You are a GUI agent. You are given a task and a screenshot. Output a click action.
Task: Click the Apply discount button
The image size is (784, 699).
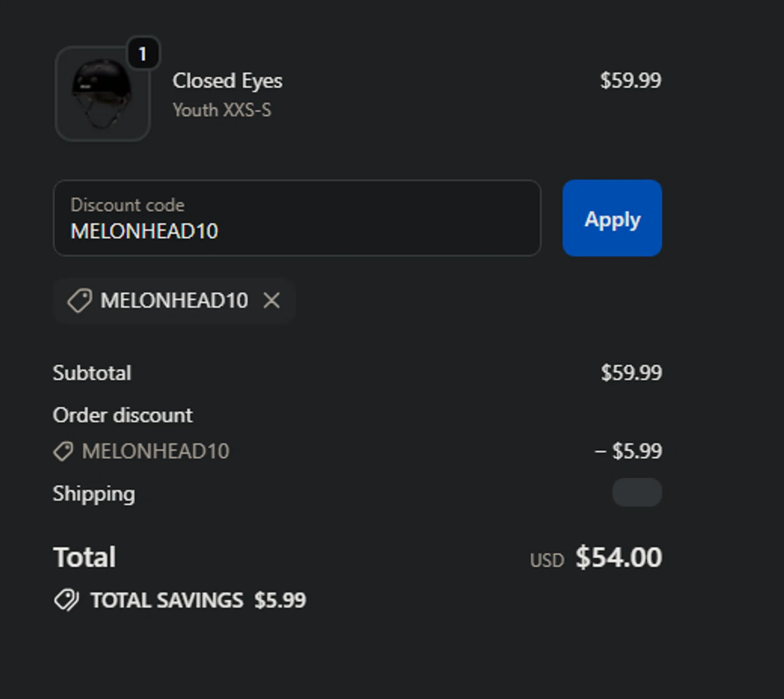pos(612,218)
